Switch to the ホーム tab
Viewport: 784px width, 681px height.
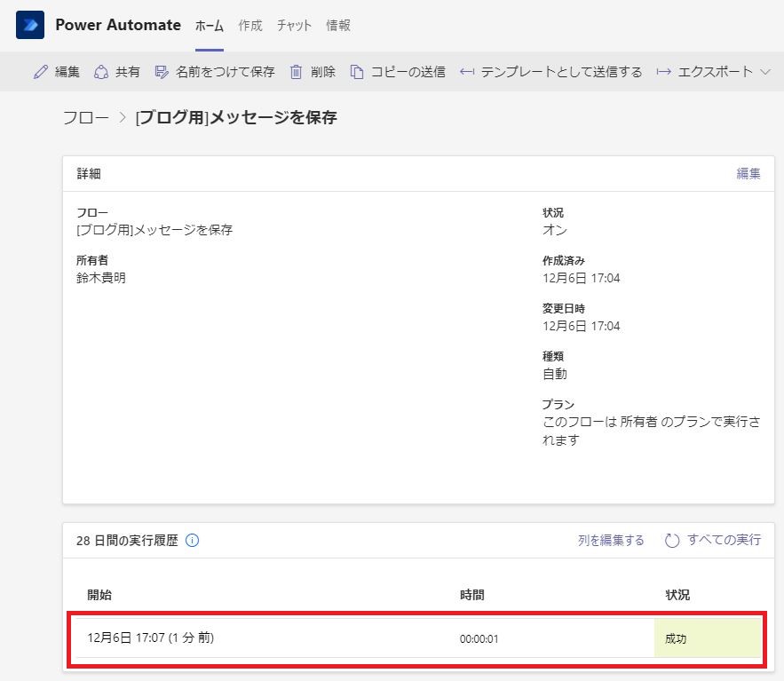point(210,25)
